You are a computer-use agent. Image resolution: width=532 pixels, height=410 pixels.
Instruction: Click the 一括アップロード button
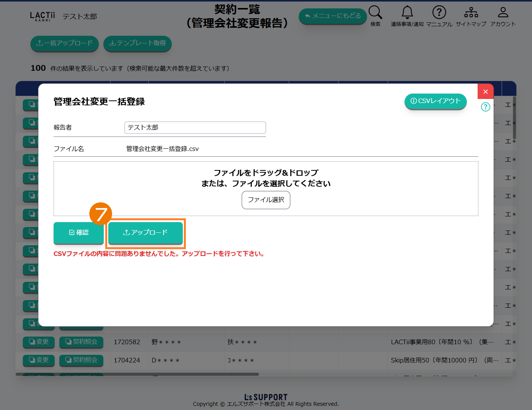tap(64, 43)
